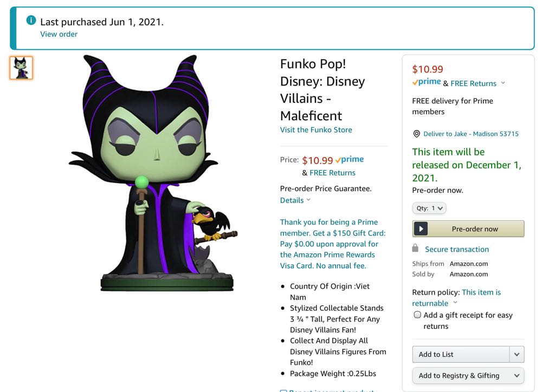Viewport: 542px width, 392px height.
Task: Click the Prime badge next to the price
Action: 349,159
